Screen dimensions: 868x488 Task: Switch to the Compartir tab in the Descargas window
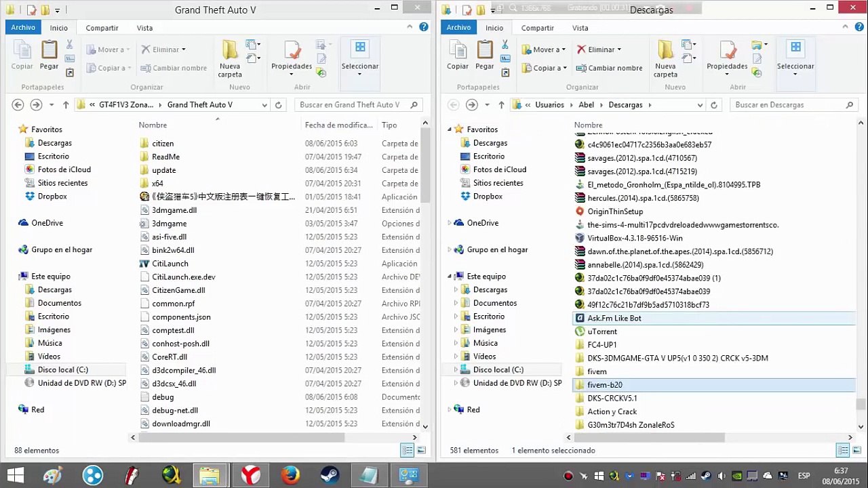[538, 28]
